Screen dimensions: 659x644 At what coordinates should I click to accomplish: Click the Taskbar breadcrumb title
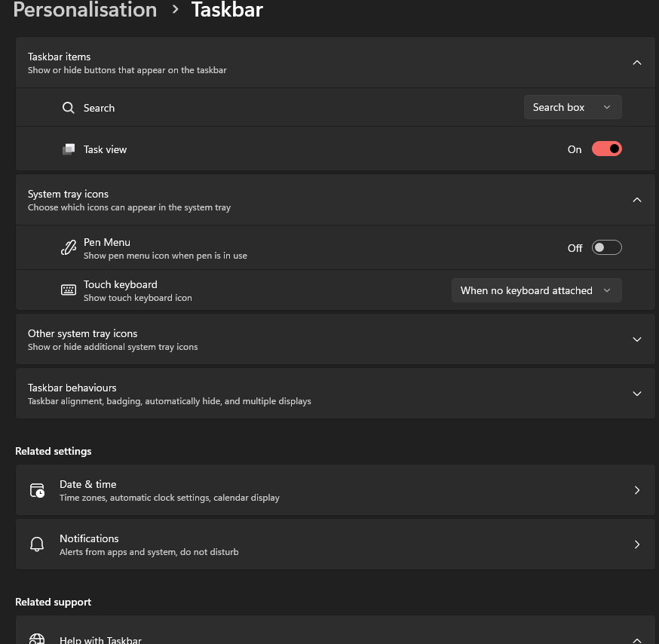[227, 10]
